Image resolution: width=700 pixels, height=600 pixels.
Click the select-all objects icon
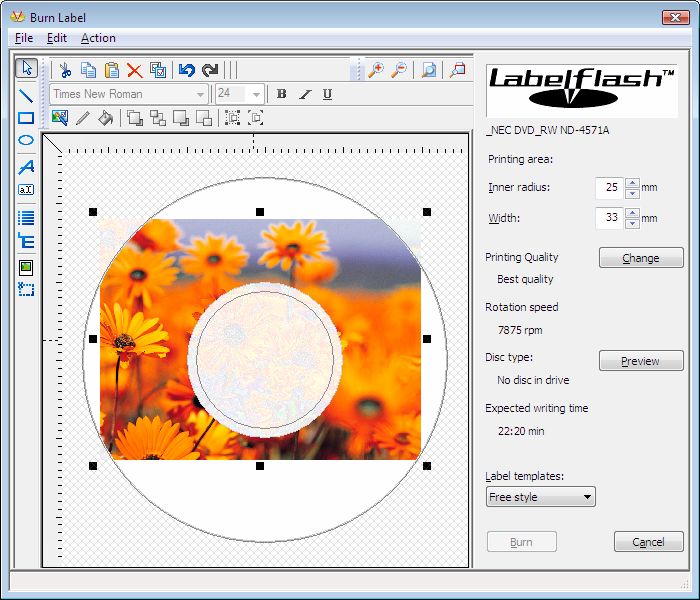pos(158,70)
